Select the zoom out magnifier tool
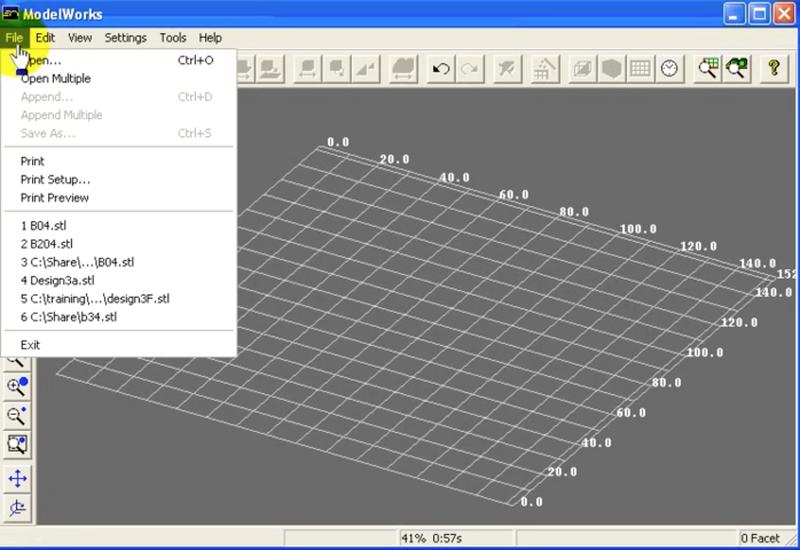This screenshot has width=800, height=550. pyautogui.click(x=17, y=415)
